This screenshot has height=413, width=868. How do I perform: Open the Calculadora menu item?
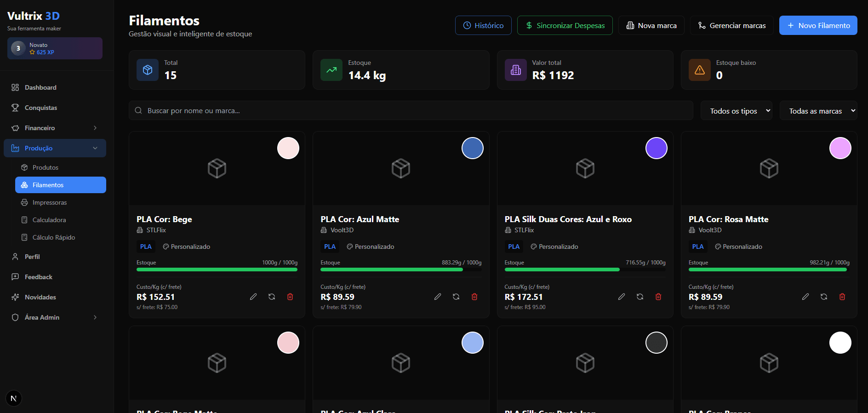pyautogui.click(x=49, y=220)
